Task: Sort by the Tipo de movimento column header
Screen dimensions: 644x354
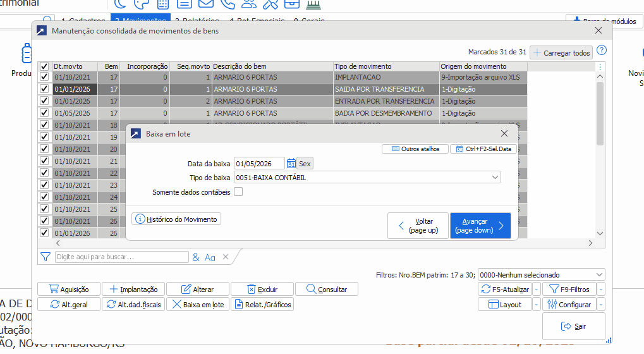Action: [386, 66]
